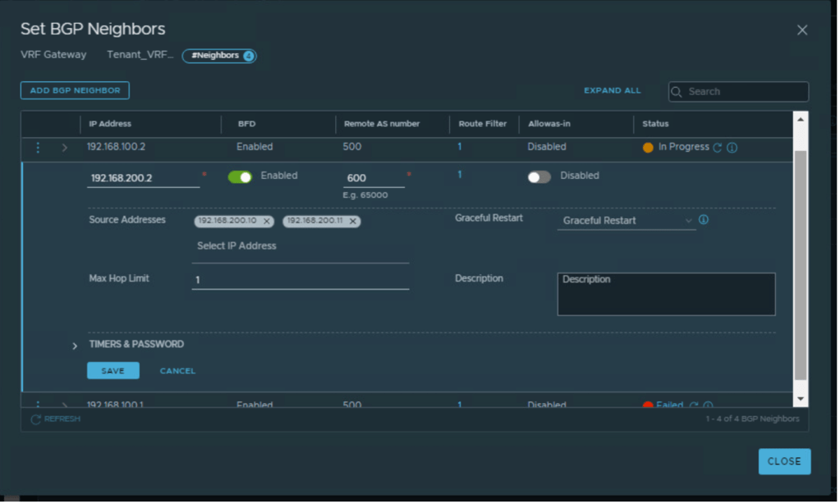Click into the Description text box
The height and width of the screenshot is (504, 840).
(x=666, y=294)
